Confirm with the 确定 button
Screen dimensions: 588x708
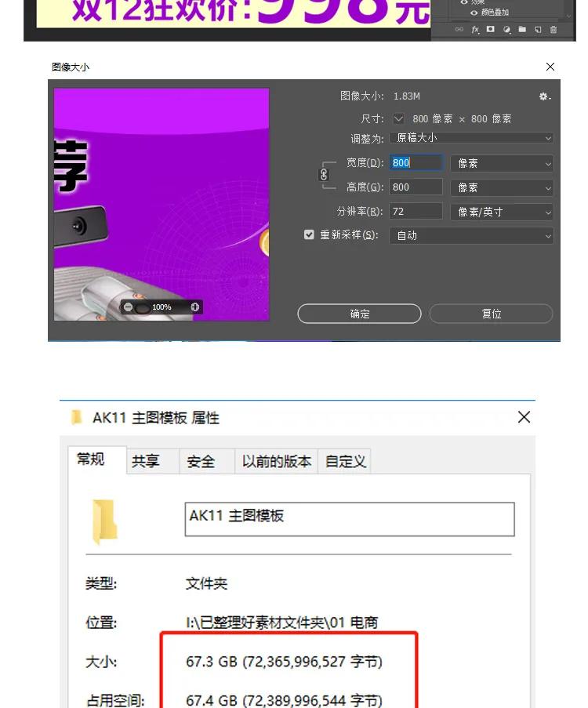(x=360, y=314)
